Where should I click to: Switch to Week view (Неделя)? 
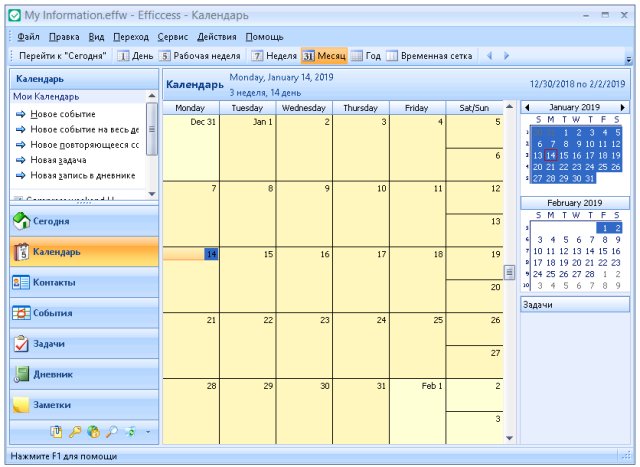pyautogui.click(x=273, y=56)
